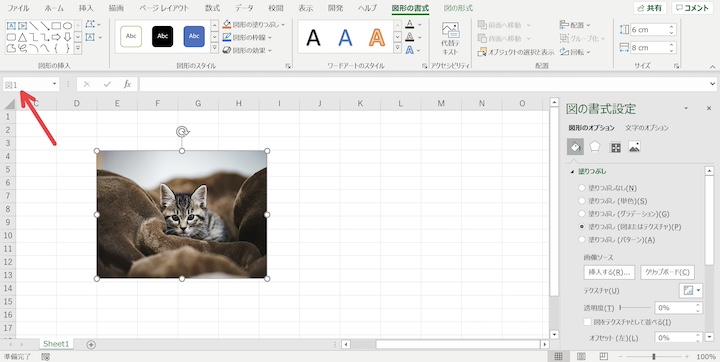Select the straight line shape
Screen dimensions: 720x362
point(34,26)
